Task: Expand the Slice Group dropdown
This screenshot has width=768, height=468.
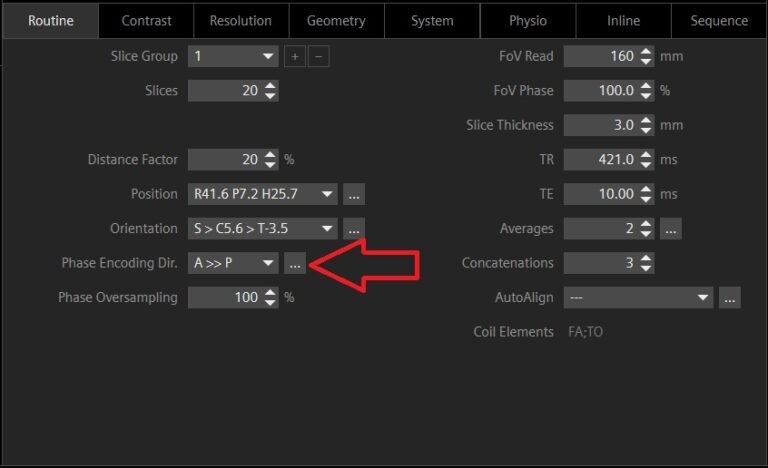Action: pos(268,57)
